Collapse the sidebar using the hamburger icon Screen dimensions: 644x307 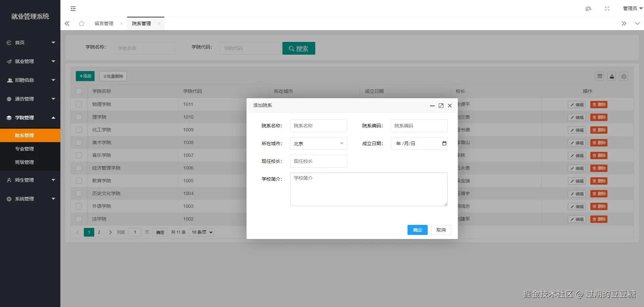coord(73,9)
